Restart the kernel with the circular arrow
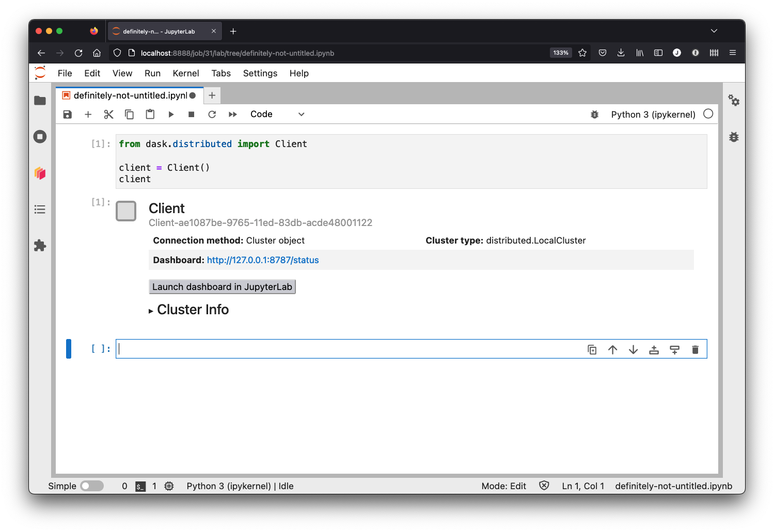This screenshot has height=532, width=774. pos(212,115)
